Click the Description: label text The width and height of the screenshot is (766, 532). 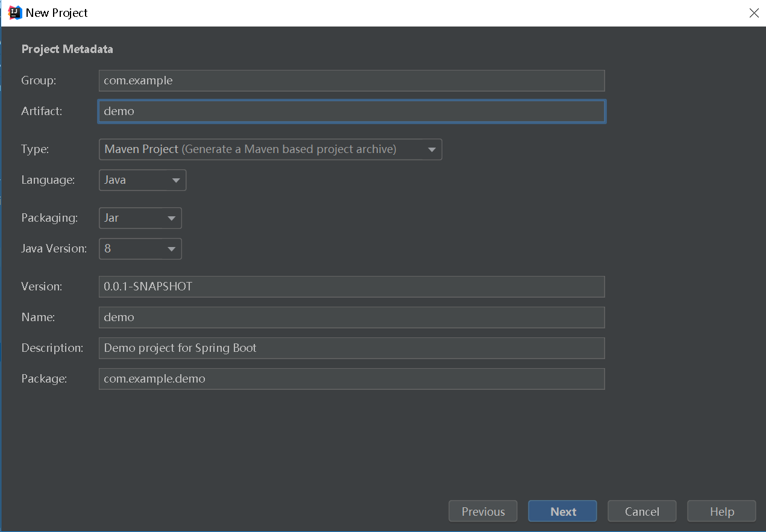(x=52, y=348)
